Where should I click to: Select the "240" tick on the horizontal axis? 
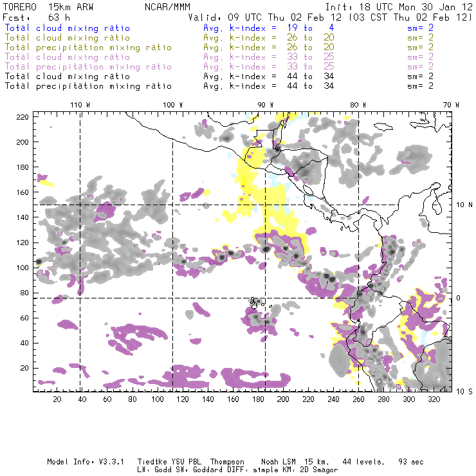333,399
